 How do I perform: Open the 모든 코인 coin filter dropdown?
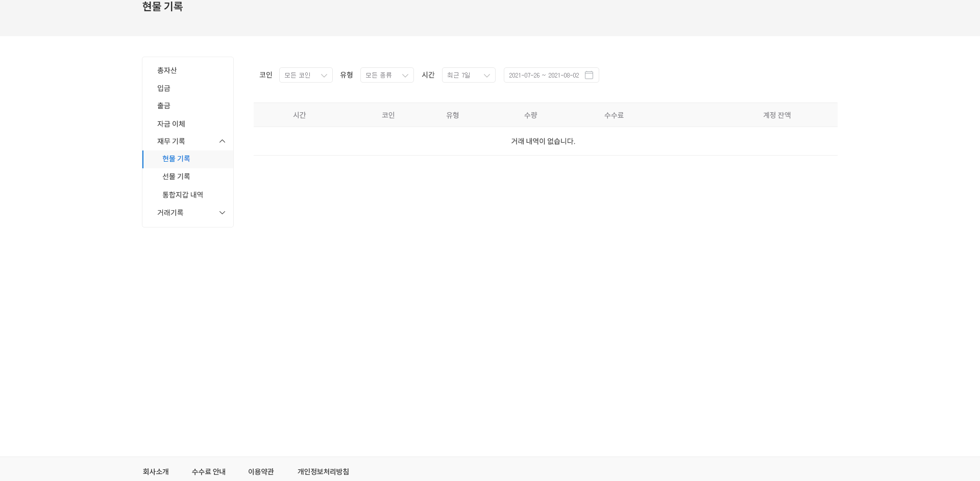point(305,75)
